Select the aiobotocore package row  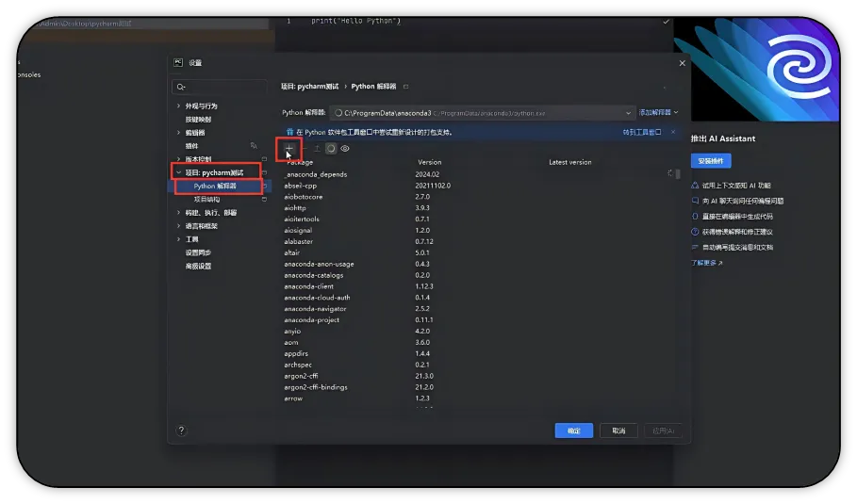click(x=477, y=197)
